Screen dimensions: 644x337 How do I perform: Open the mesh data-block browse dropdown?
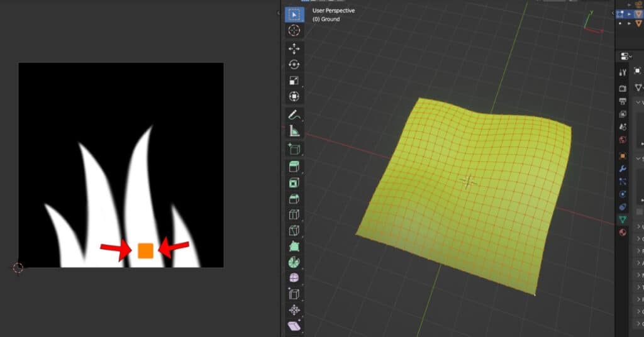(x=638, y=87)
